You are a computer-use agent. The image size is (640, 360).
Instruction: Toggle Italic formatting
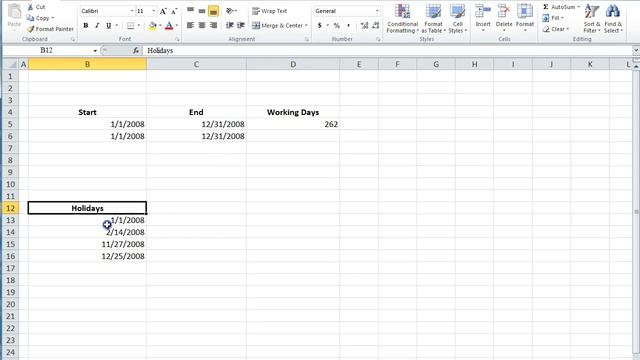97,25
